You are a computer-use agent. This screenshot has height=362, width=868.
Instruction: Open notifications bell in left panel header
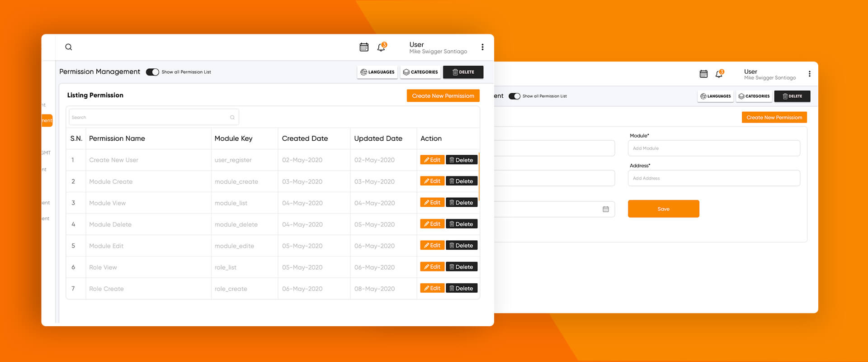[x=381, y=48]
